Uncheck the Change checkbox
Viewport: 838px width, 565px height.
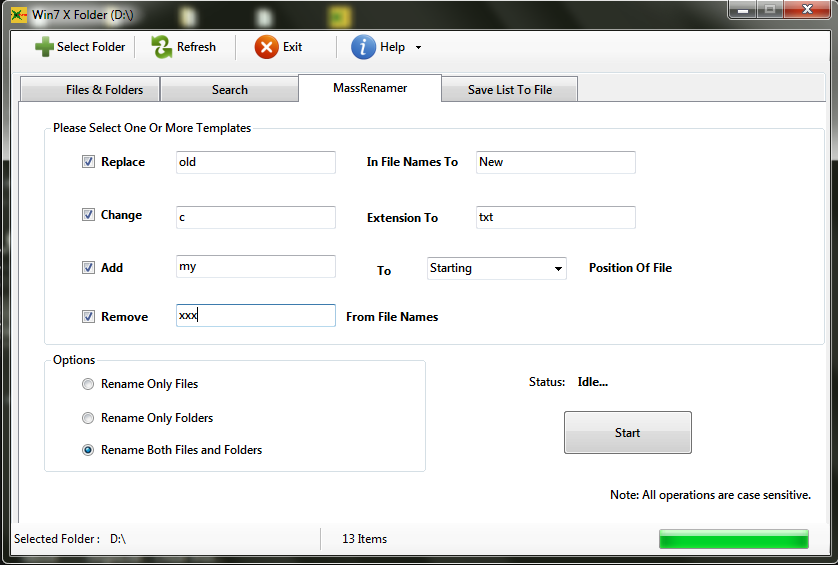click(88, 214)
